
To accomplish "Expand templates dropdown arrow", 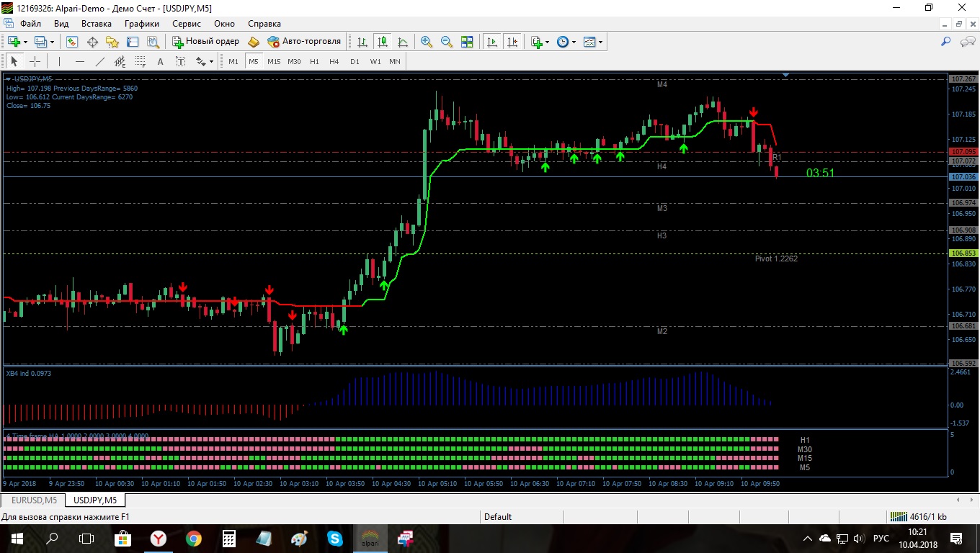I will (x=601, y=42).
